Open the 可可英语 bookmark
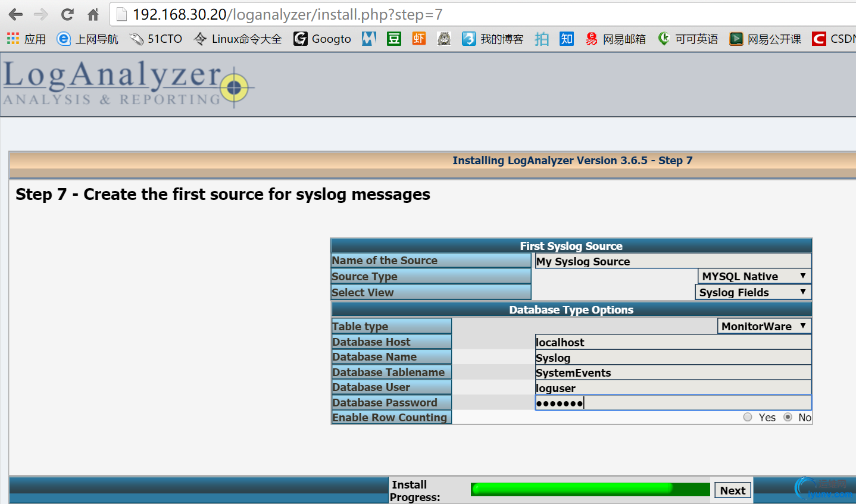The image size is (856, 504). click(x=688, y=39)
